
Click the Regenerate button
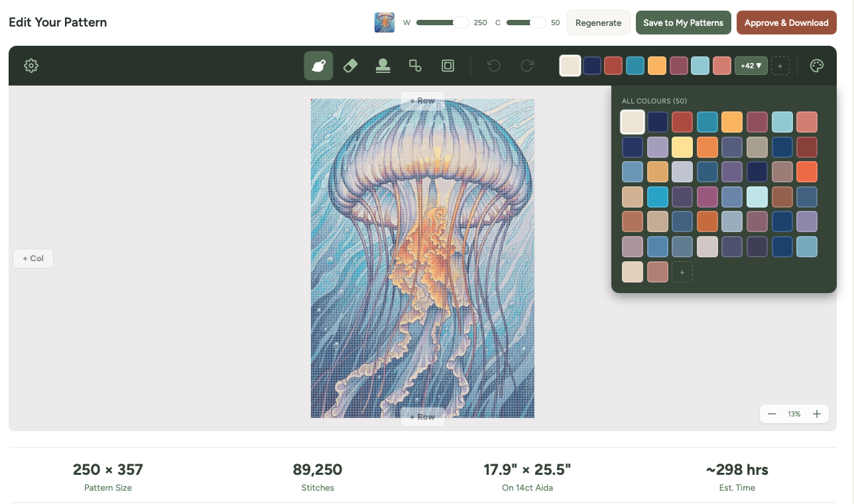coord(598,22)
